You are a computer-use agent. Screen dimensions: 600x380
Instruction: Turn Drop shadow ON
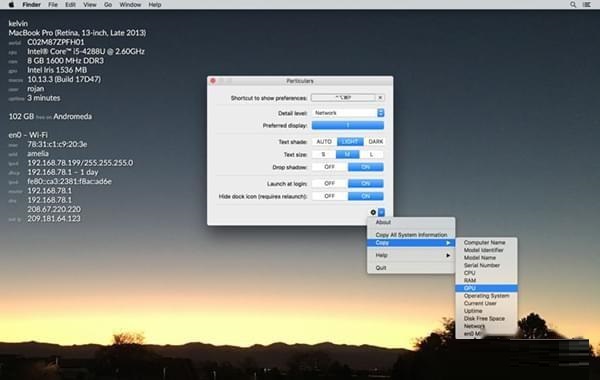365,167
